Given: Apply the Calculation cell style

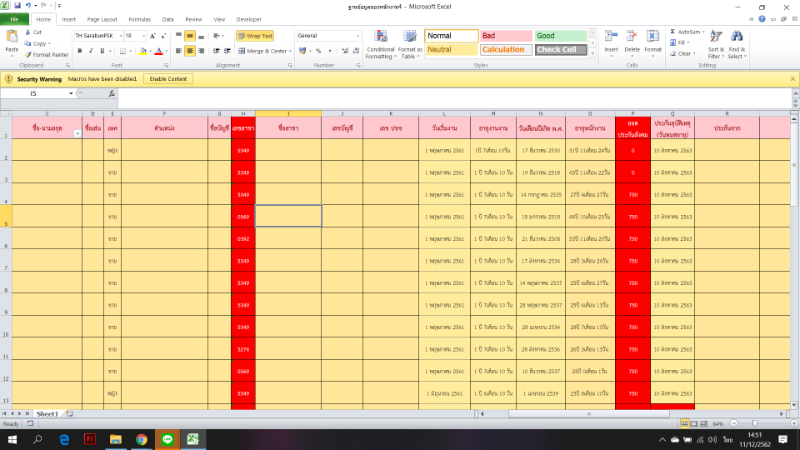Looking at the screenshot, I should tap(505, 50).
